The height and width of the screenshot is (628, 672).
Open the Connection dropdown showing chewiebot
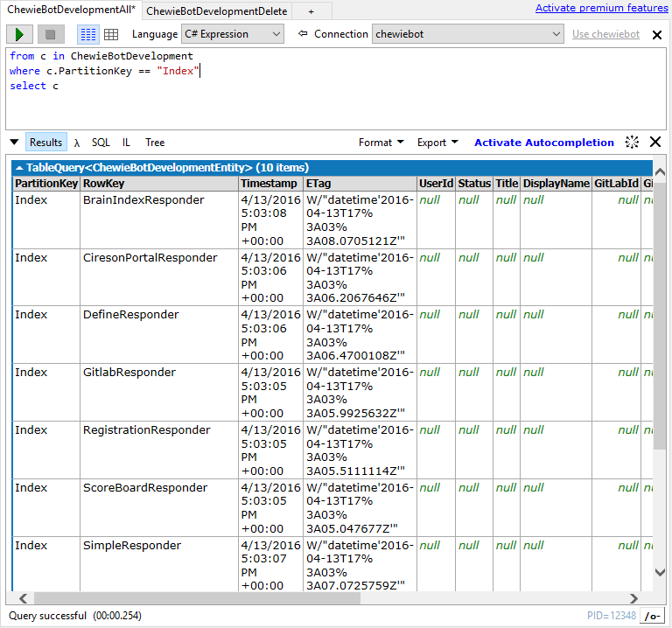tap(468, 34)
